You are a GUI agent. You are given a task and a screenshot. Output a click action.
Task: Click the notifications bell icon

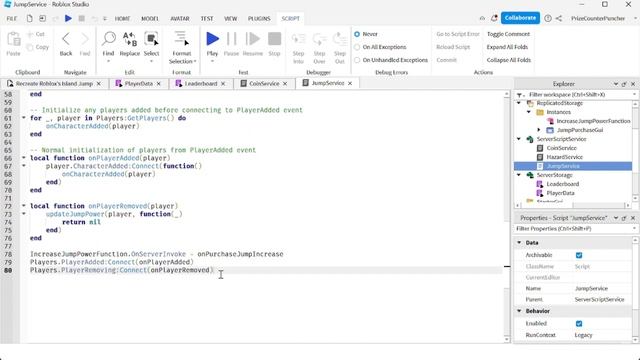click(494, 18)
